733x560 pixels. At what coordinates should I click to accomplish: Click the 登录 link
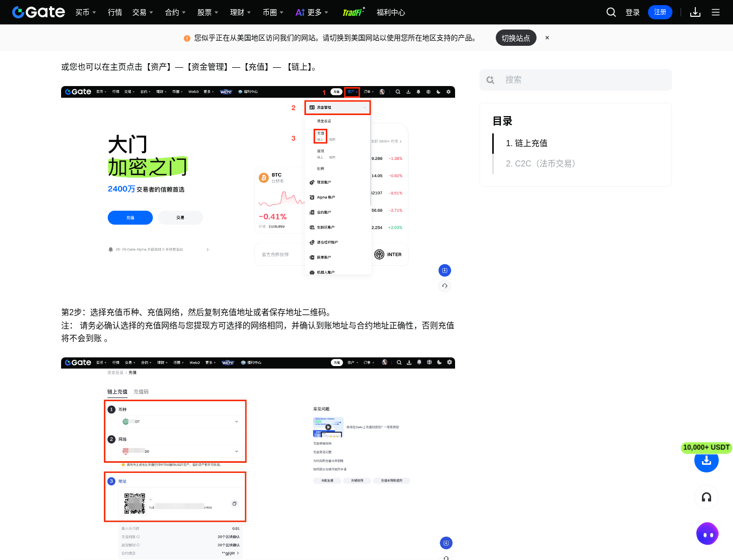[633, 12]
